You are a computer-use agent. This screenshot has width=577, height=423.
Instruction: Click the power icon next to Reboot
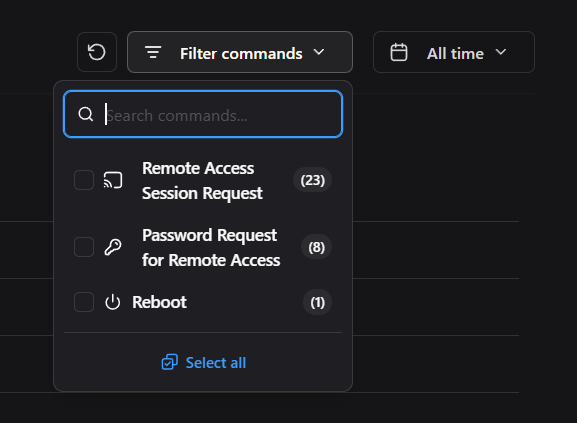[113, 302]
